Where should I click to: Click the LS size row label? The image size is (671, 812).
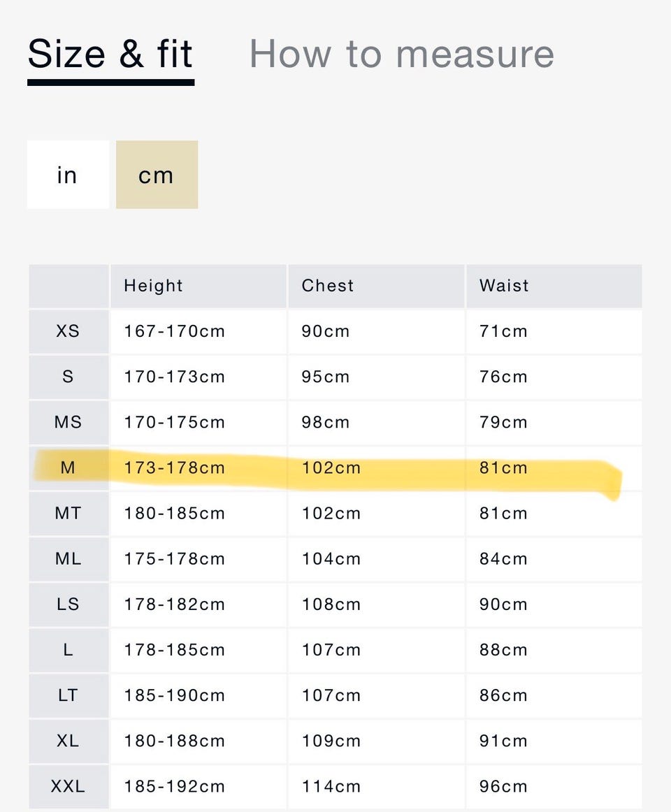coord(68,604)
